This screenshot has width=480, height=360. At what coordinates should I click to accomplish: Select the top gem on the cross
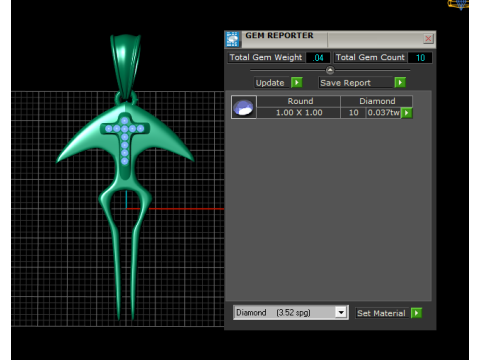click(125, 121)
